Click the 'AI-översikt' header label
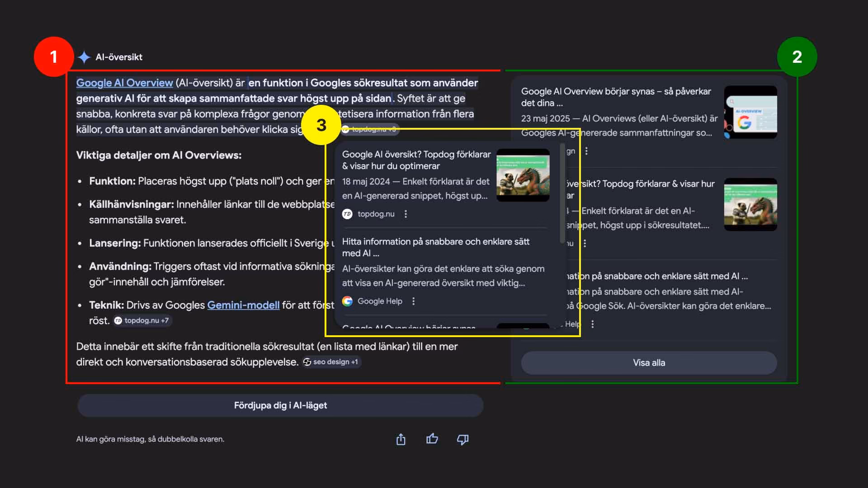 click(x=119, y=57)
